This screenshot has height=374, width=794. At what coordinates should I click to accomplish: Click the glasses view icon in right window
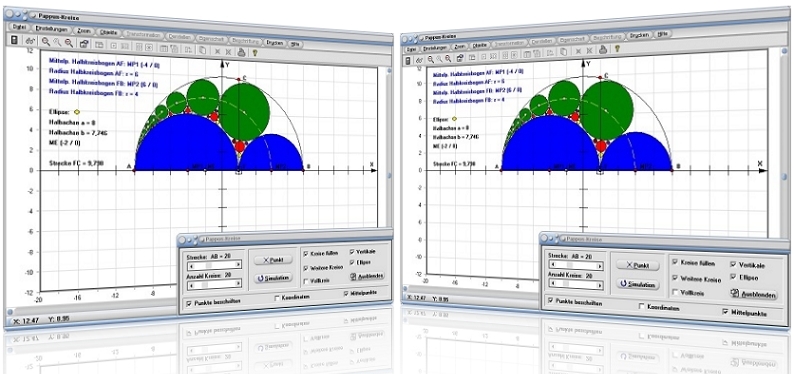click(419, 60)
